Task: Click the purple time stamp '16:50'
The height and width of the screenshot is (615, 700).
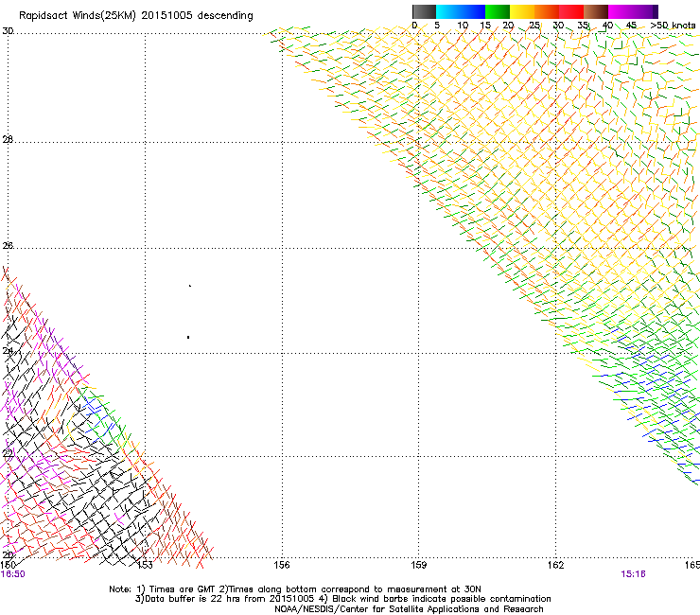Action: click(x=13, y=574)
